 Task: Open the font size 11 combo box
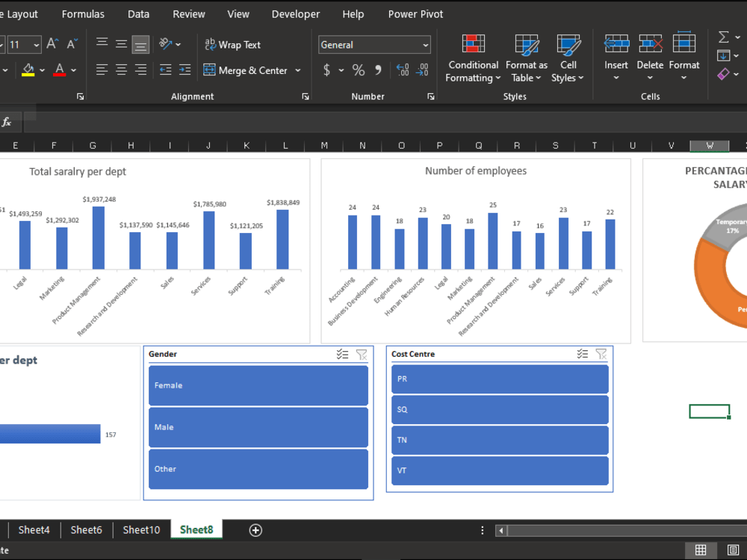[x=24, y=45]
